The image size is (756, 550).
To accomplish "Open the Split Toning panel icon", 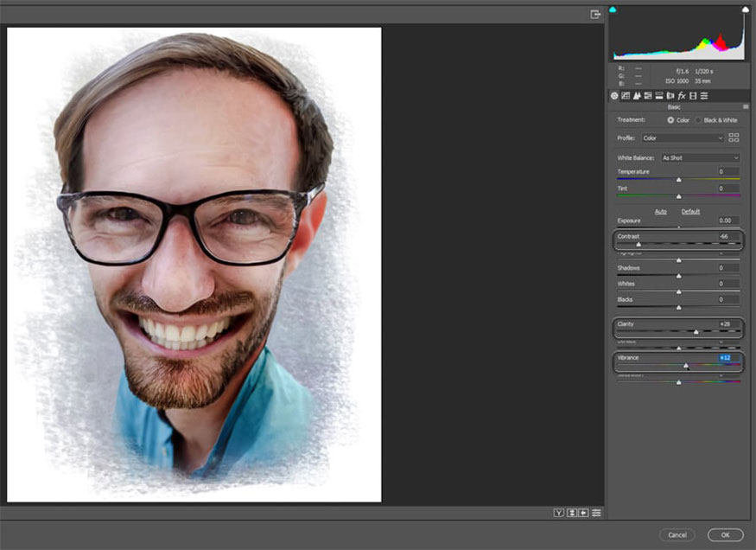I will 659,95.
